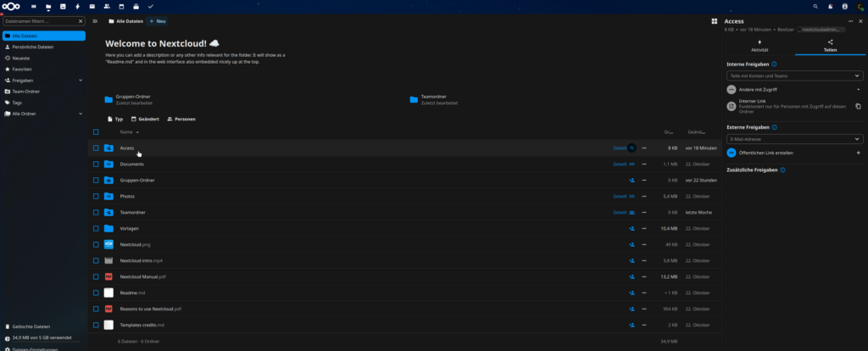Viewport: 868px width, 351px height.
Task: Click the notifications bell icon
Action: tap(830, 6)
